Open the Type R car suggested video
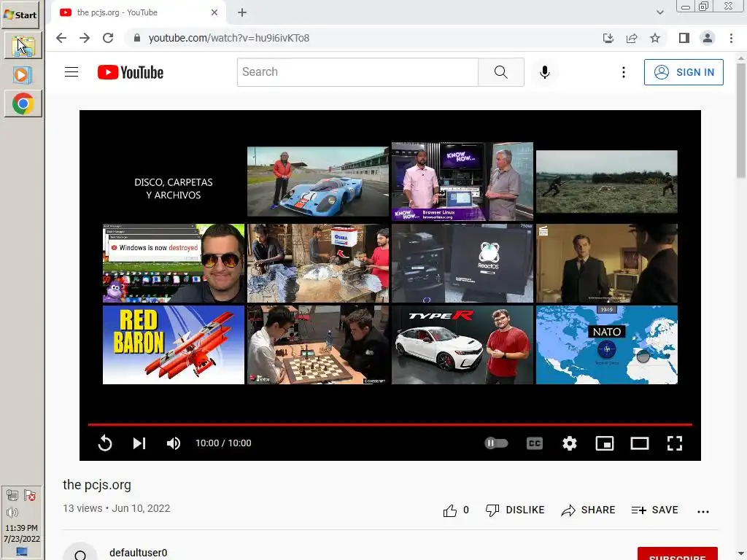The width and height of the screenshot is (747, 560). (x=462, y=345)
